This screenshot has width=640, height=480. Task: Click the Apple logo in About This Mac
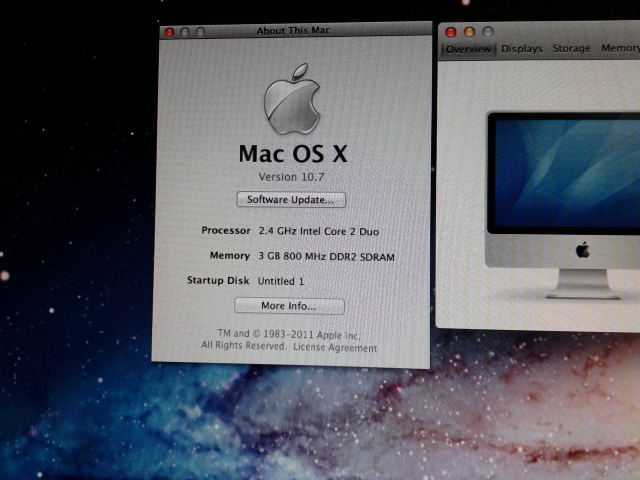click(x=292, y=99)
